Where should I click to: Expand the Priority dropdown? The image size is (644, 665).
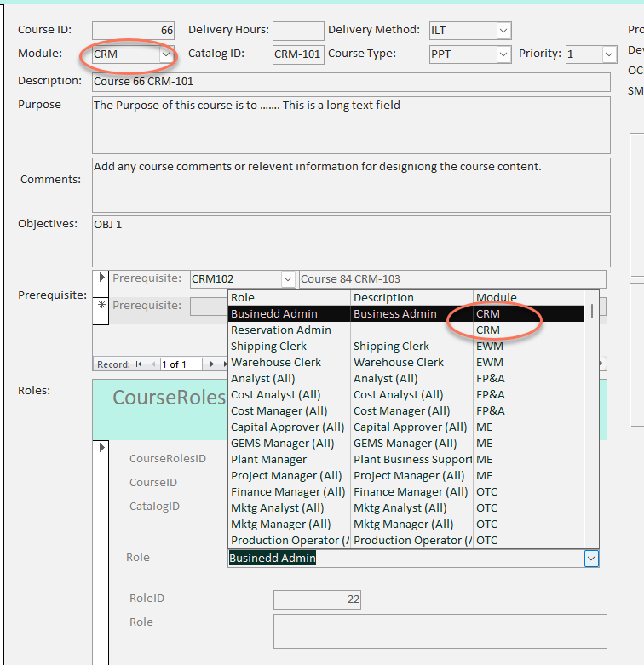pyautogui.click(x=609, y=54)
